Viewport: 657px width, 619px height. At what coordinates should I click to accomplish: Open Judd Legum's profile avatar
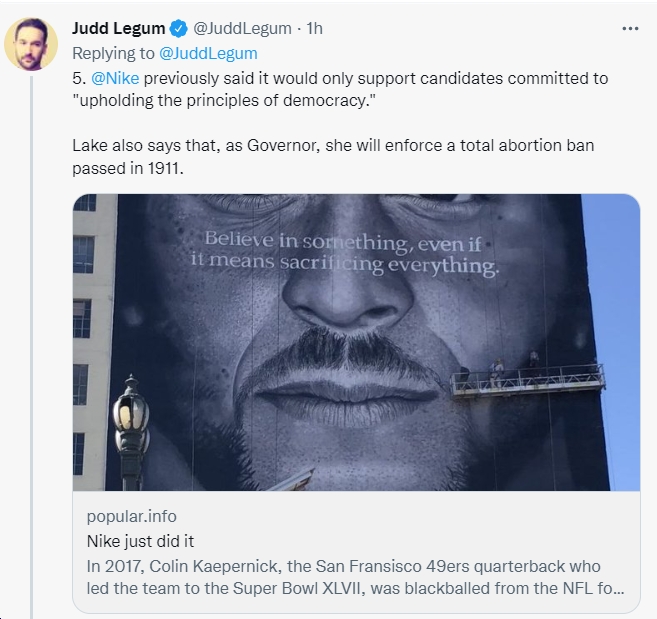pos(31,44)
